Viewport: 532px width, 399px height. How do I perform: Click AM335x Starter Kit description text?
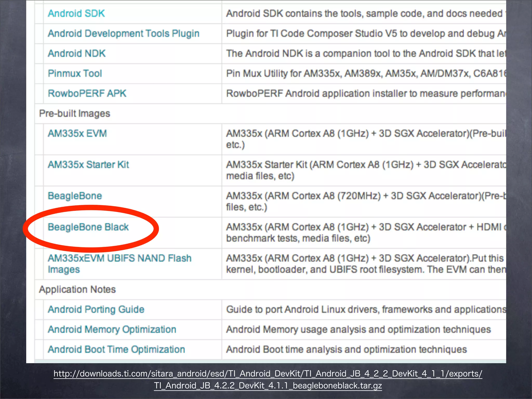pyautogui.click(x=366, y=170)
